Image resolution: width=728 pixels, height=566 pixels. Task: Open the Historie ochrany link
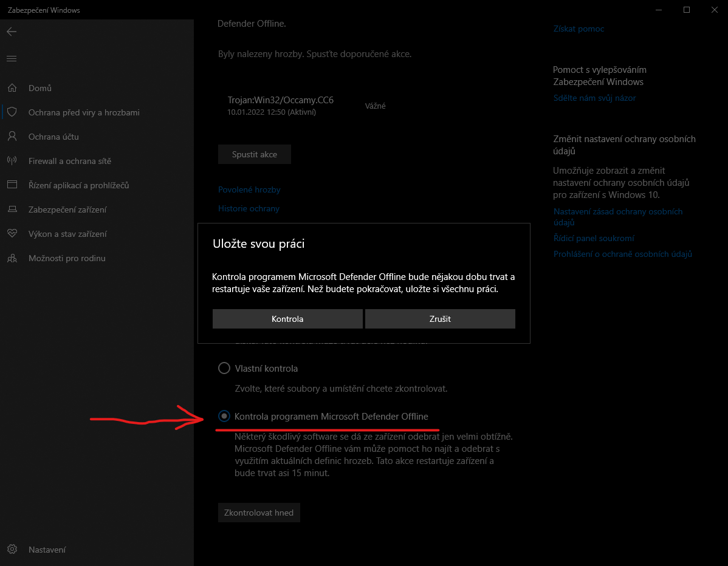249,208
